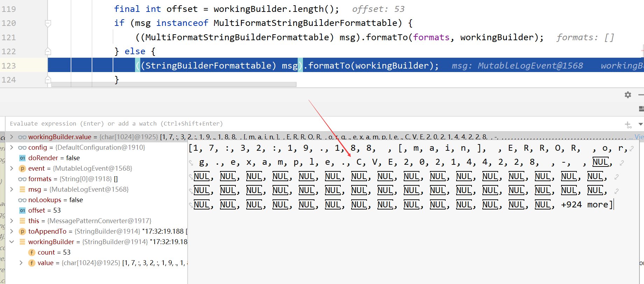Click the field icon next to value
Screen dimensions: 644x284
(32, 263)
